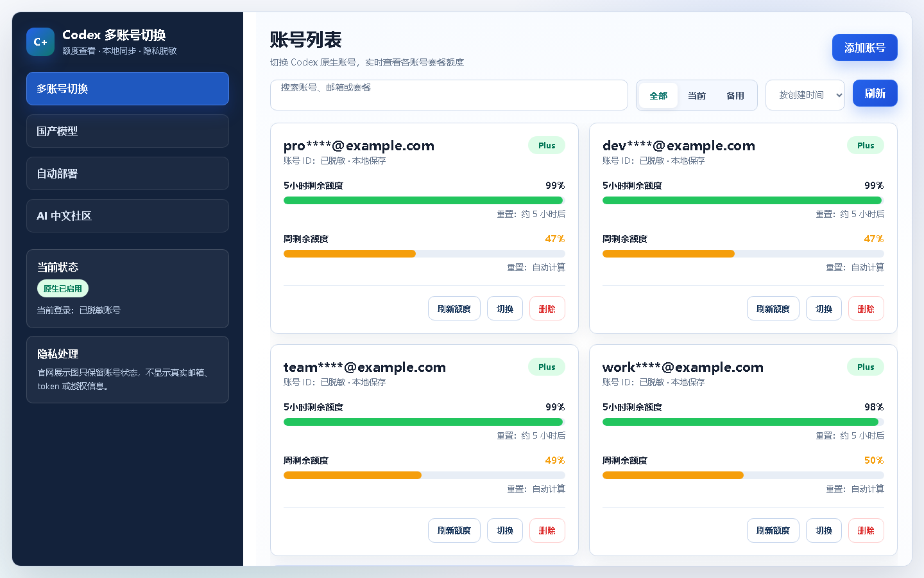The width and height of the screenshot is (924, 578).
Task: Click 删除 for dev****@example.com
Action: [866, 308]
